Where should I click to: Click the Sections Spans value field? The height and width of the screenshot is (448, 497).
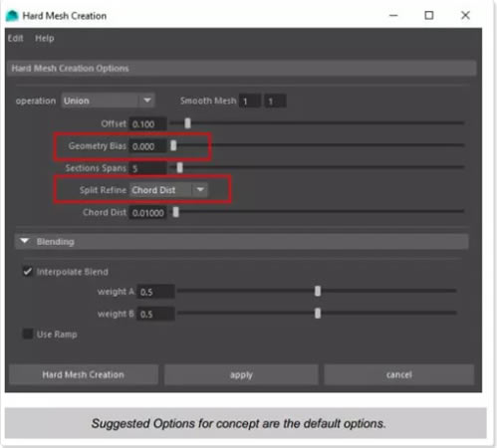(147, 168)
